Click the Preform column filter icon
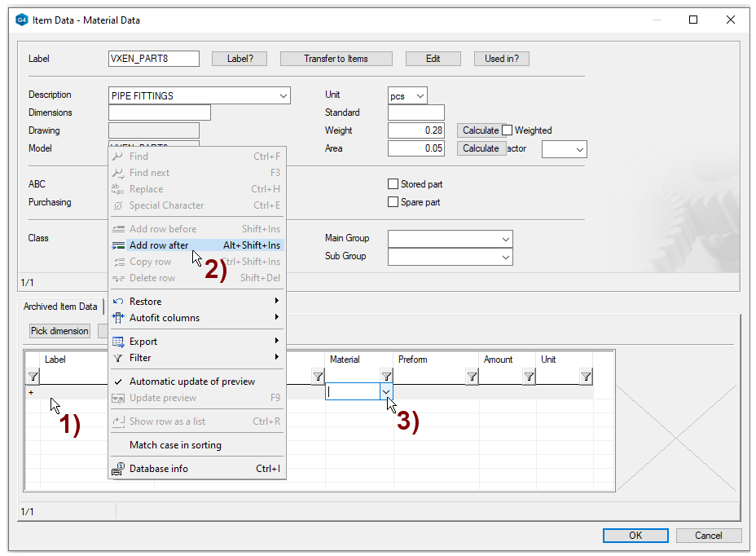The width and height of the screenshot is (756, 556). [x=472, y=377]
